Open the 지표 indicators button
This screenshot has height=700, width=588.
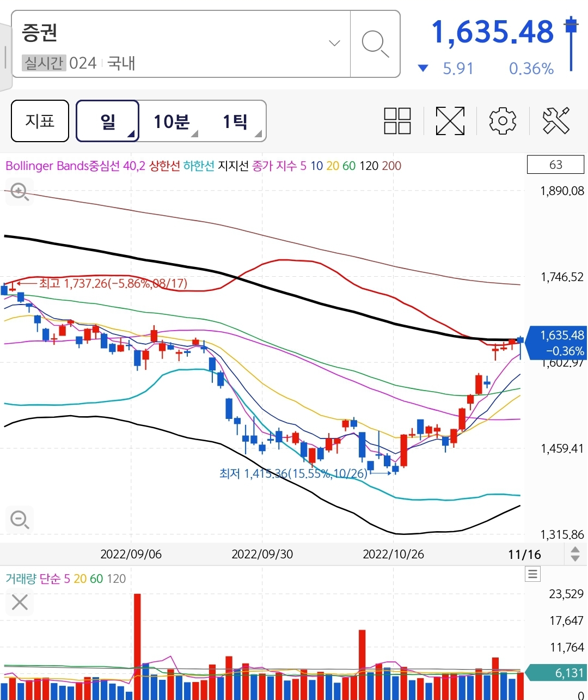pyautogui.click(x=40, y=121)
